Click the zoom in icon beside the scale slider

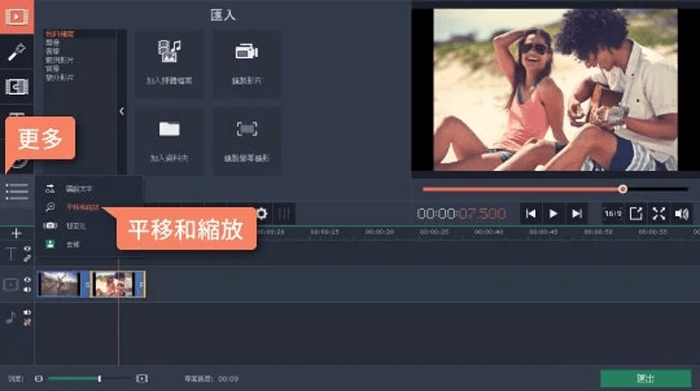142,379
